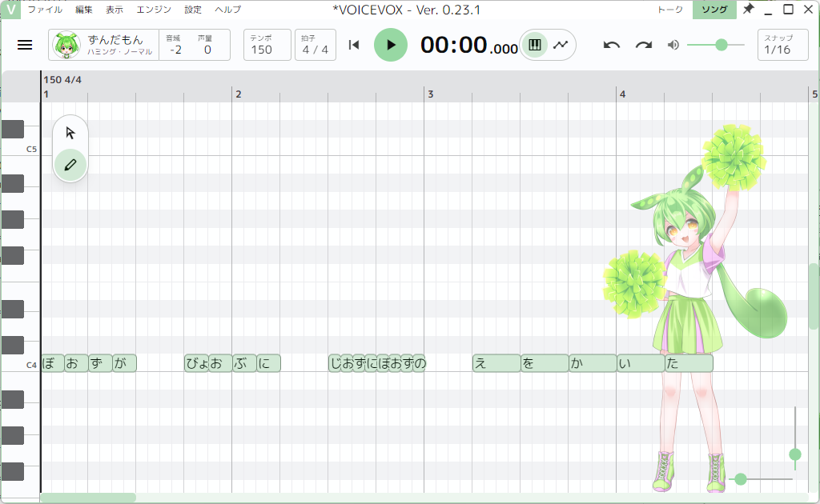Click measure 3 on the ruler
Viewport: 820px width, 504px height.
point(430,94)
